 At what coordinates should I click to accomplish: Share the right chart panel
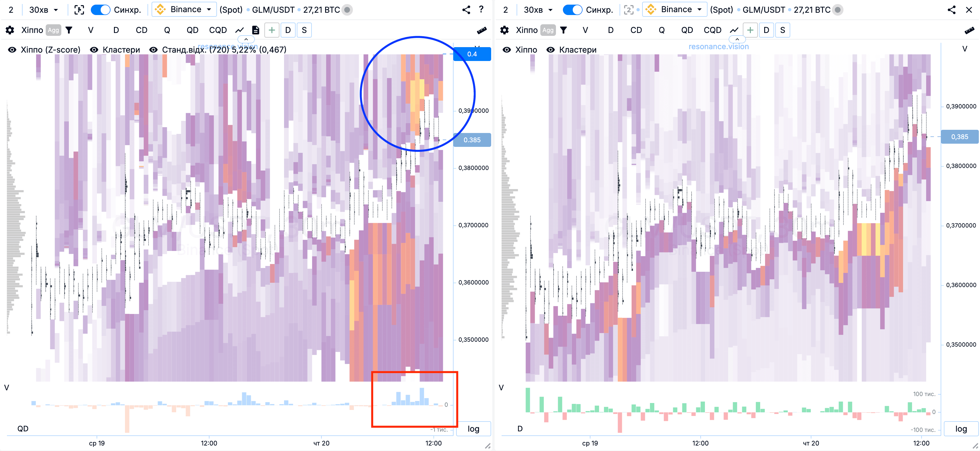pyautogui.click(x=951, y=10)
